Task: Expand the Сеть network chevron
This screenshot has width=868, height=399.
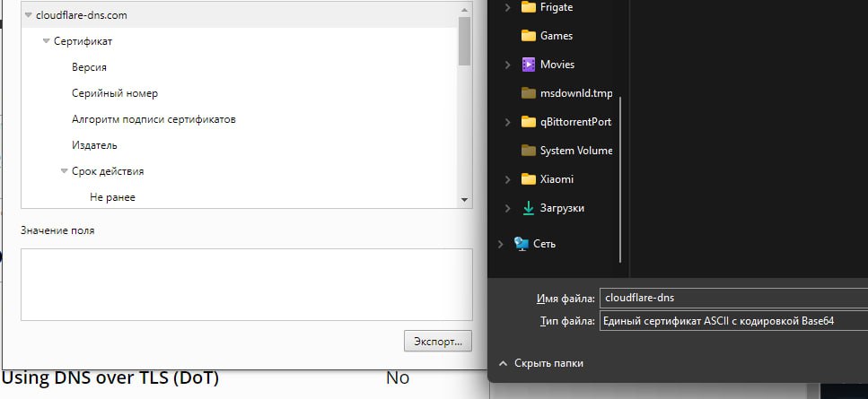Action: [x=501, y=244]
